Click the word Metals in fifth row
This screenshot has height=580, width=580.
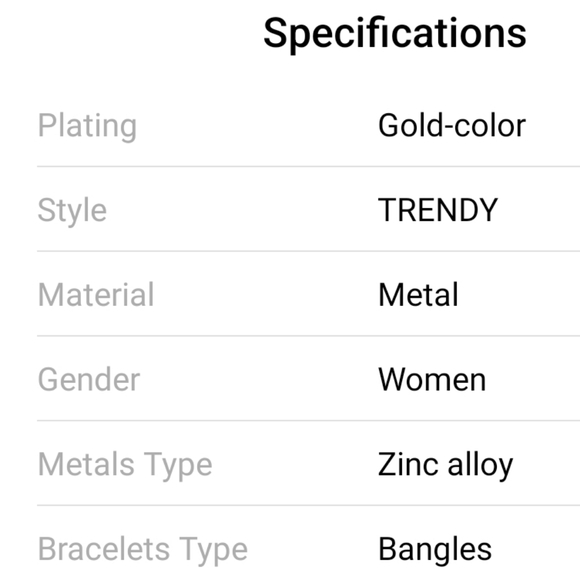point(86,464)
